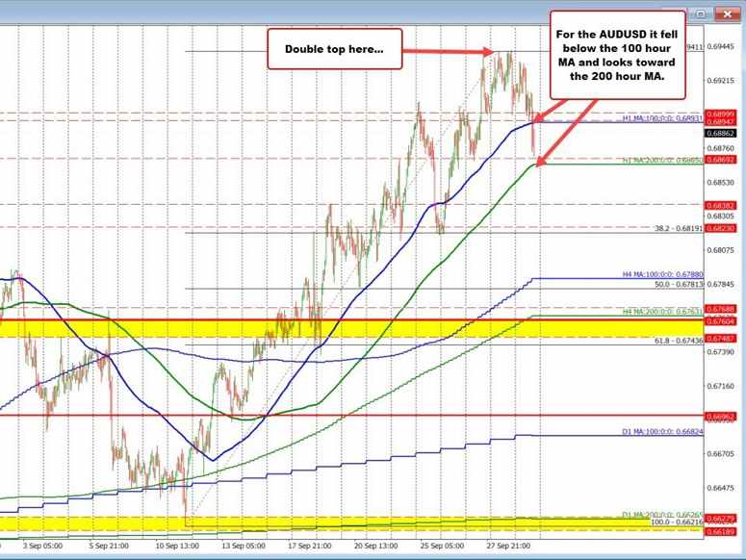Image resolution: width=746 pixels, height=560 pixels.
Task: Select the red 0.68692 price level tag
Action: point(721,160)
